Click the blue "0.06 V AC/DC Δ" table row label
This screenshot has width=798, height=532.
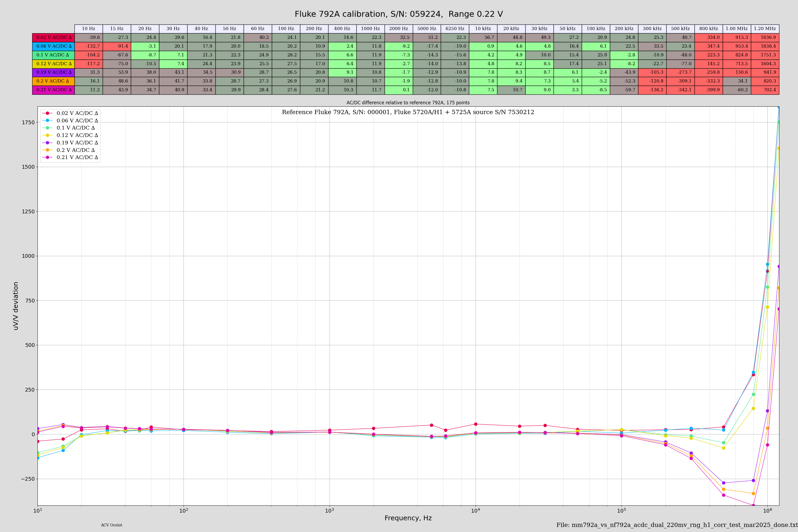(x=54, y=47)
